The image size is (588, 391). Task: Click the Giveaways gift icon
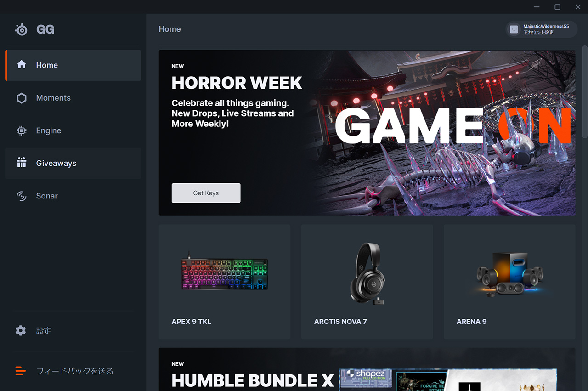coord(22,163)
